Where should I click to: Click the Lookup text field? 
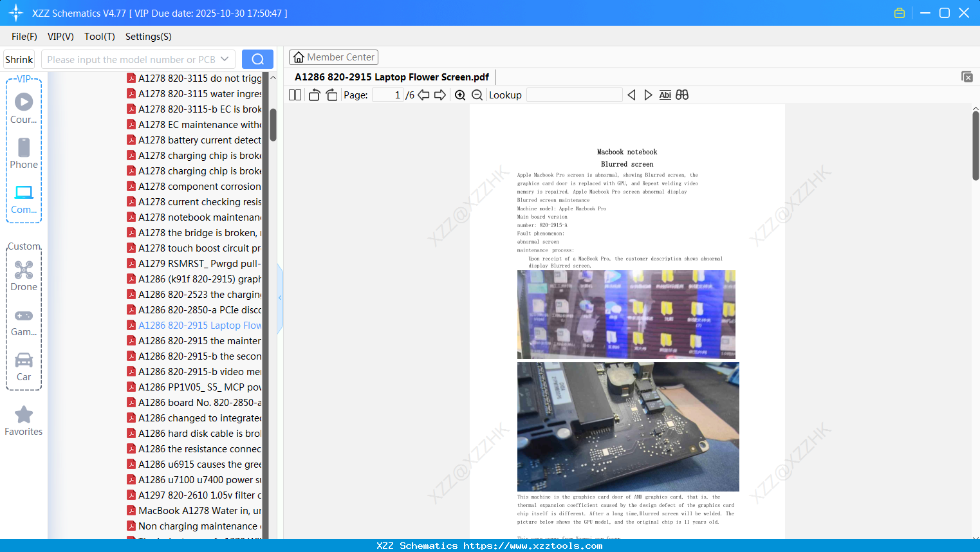(x=574, y=95)
